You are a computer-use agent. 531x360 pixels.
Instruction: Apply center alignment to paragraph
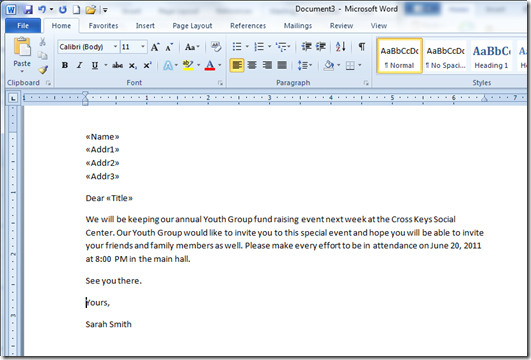tap(252, 65)
